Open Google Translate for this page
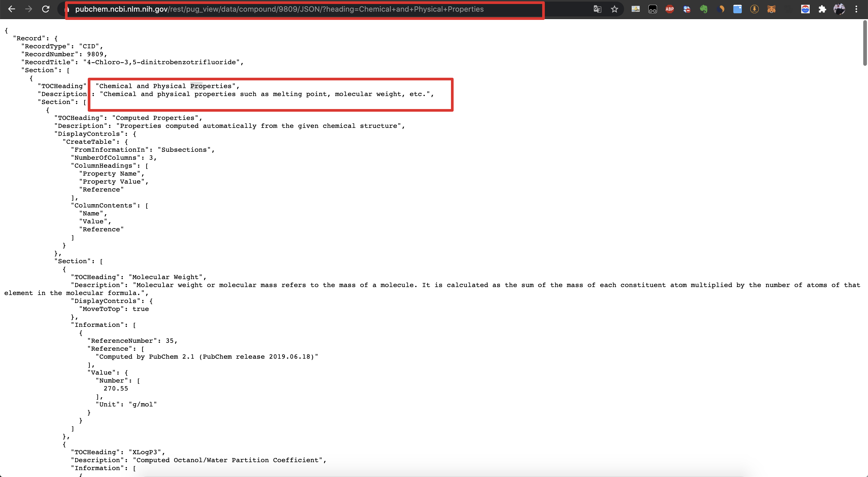Viewport: 868px width, 477px height. tap(597, 9)
